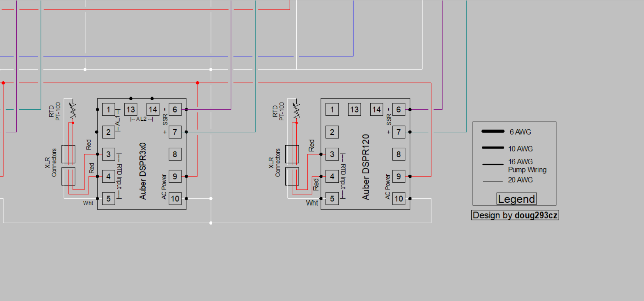Click terminal 5 on the DSPR120 controller
Viewport: 644px width, 301px height.
332,199
